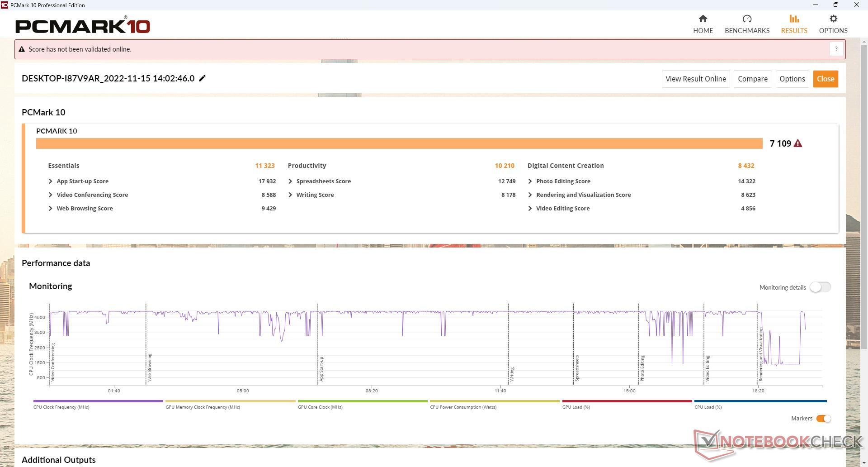
Task: Click the App Start-up score value 17 932
Action: tap(267, 181)
